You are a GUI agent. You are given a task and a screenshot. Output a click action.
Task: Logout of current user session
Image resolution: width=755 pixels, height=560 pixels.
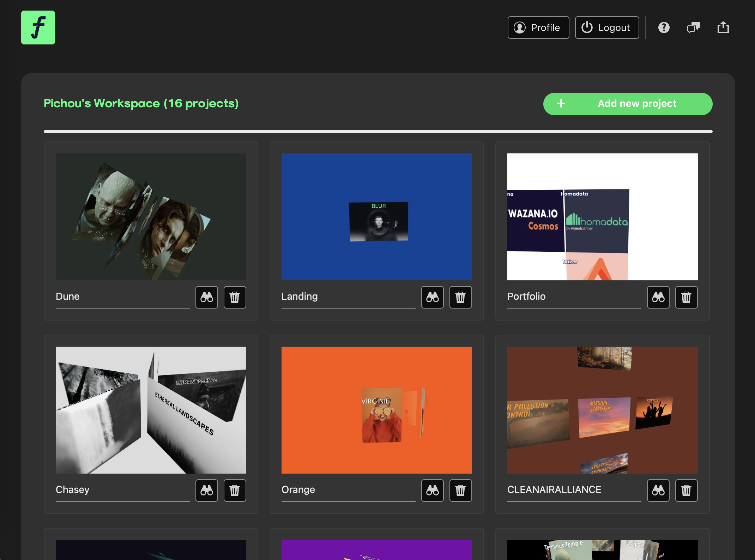point(607,28)
